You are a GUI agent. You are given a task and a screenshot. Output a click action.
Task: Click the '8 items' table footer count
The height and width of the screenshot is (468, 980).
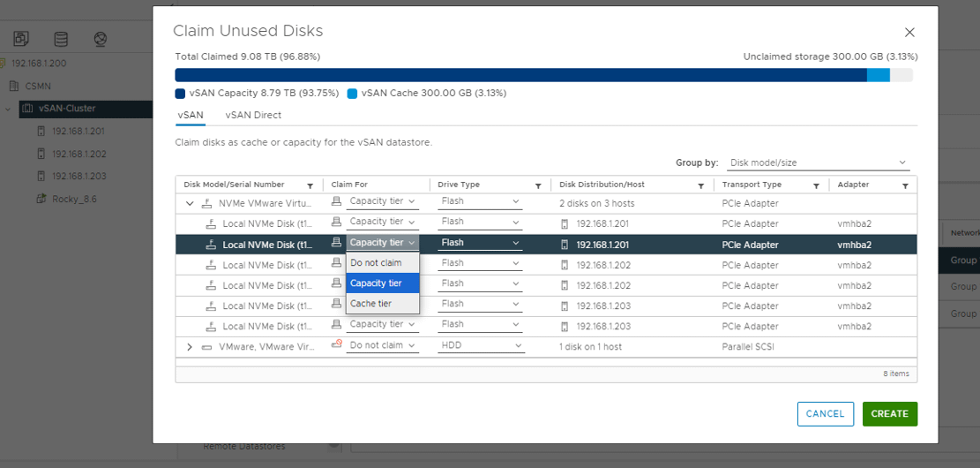point(896,374)
